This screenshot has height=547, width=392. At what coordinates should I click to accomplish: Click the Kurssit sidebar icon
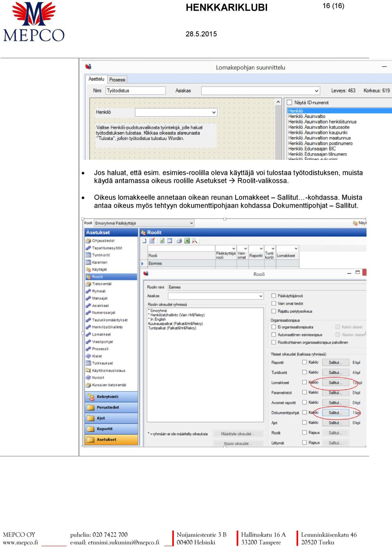click(88, 377)
